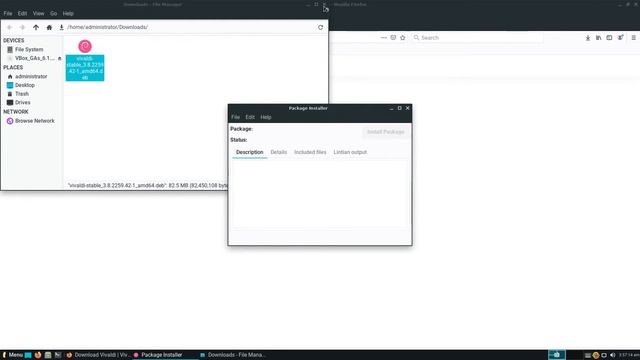Screen dimensions: 640x360
Task: Click the Firefox Search box
Action: pyautogui.click(x=477, y=38)
